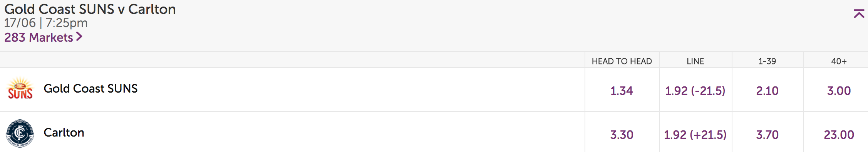Screen dimensions: 868x152
Task: Select Gold Coast SUNS 40+ margin at 3.00
Action: [x=839, y=90]
